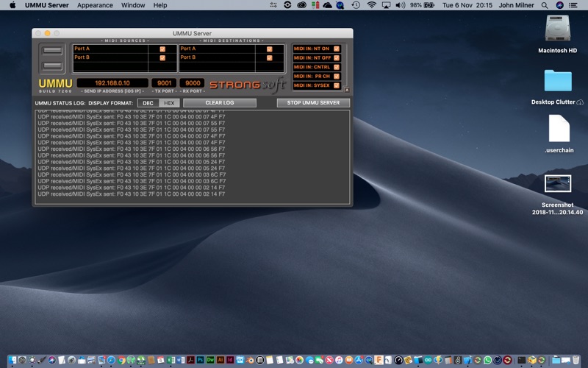This screenshot has height=368, width=588.
Task: Switch log display format to HEX
Action: (x=169, y=103)
